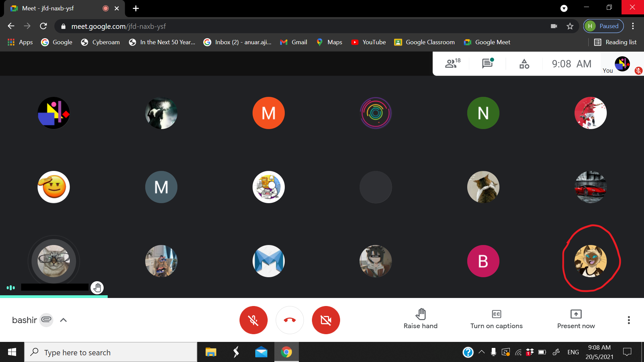Viewport: 644px width, 362px height.
Task: Expand meeting details chevron beside bashir
Action: (63, 320)
